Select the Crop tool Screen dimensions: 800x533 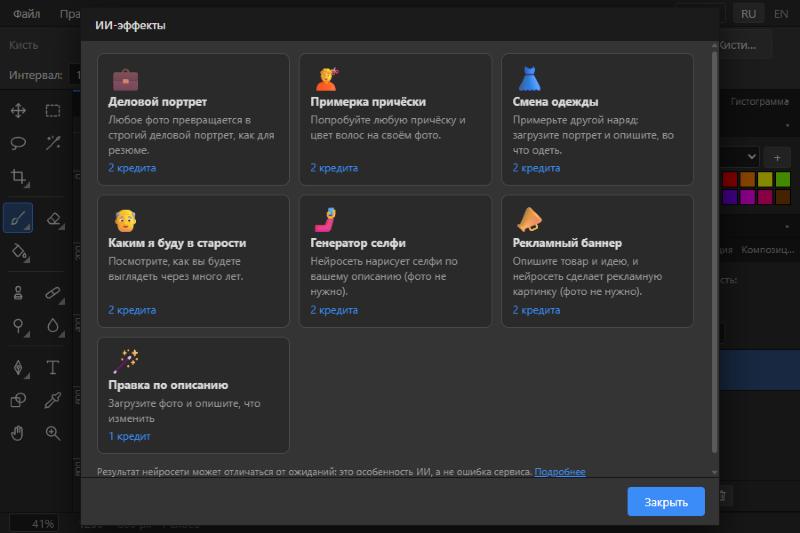(x=18, y=177)
